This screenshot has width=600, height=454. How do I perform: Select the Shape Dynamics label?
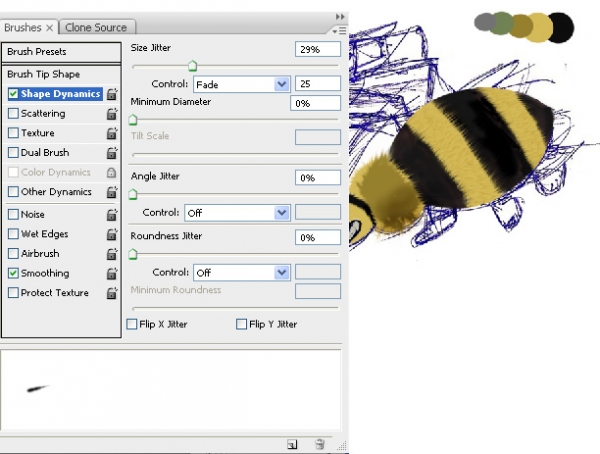[x=60, y=94]
